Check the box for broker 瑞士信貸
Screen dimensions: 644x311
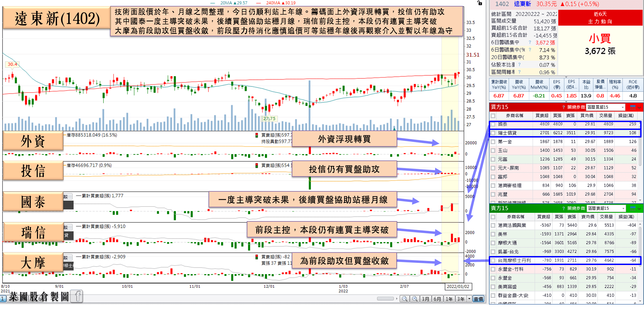click(x=493, y=133)
